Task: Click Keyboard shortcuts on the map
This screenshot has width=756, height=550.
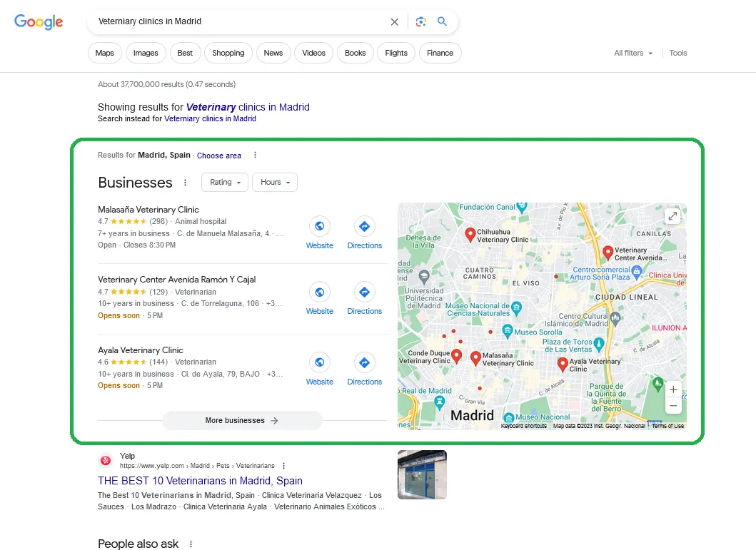Action: tap(523, 426)
